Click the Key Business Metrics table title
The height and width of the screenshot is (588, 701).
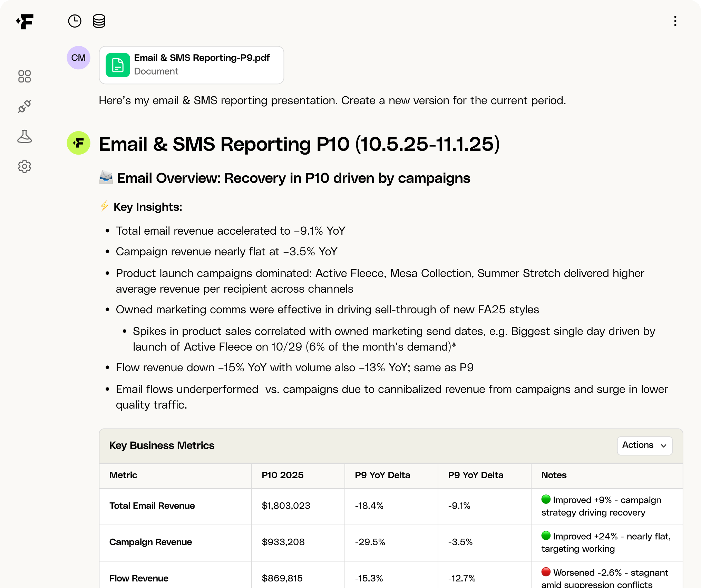162,445
